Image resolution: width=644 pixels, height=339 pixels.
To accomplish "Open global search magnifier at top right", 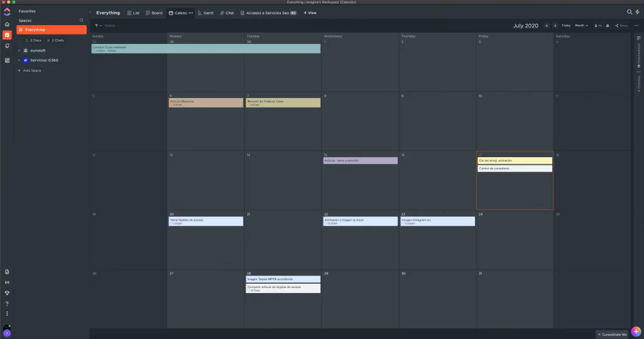I will (x=629, y=12).
